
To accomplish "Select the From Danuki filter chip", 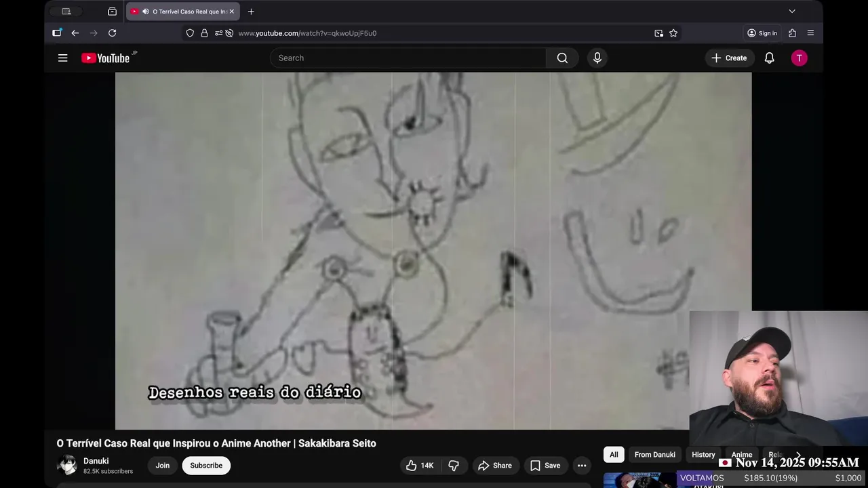I will point(655,455).
